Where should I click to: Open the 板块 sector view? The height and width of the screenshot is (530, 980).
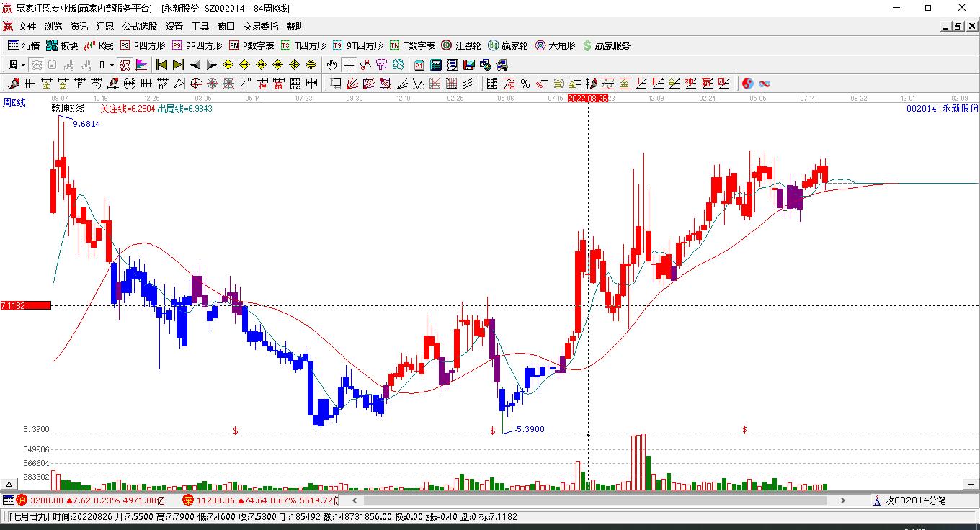[63, 45]
